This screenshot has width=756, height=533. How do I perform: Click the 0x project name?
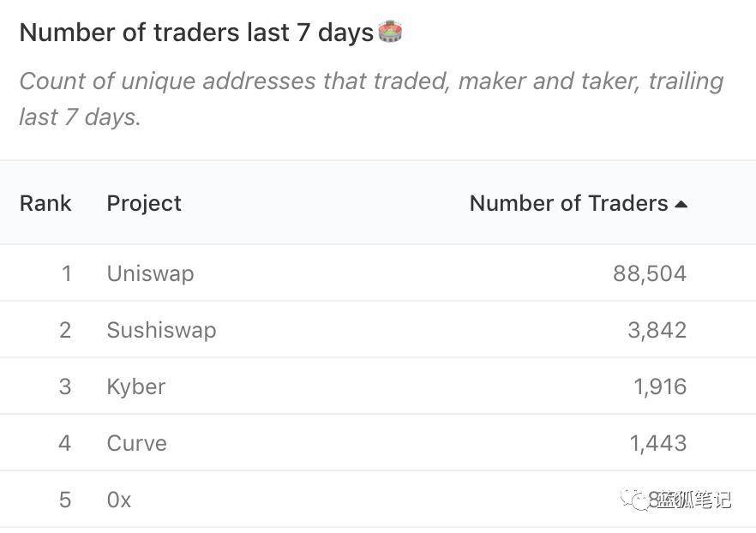pyautogui.click(x=119, y=500)
